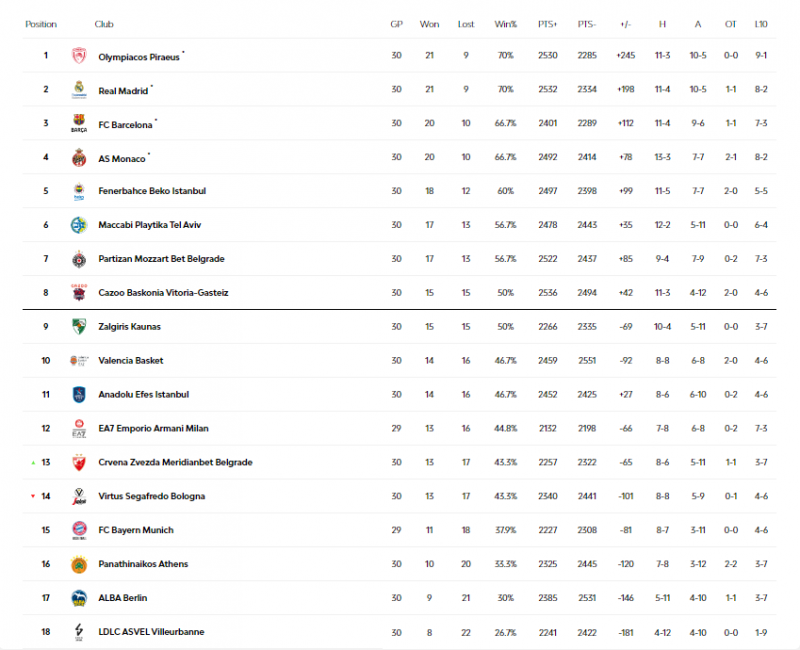Sort table by Won column header
The image size is (800, 650).
click(x=429, y=24)
